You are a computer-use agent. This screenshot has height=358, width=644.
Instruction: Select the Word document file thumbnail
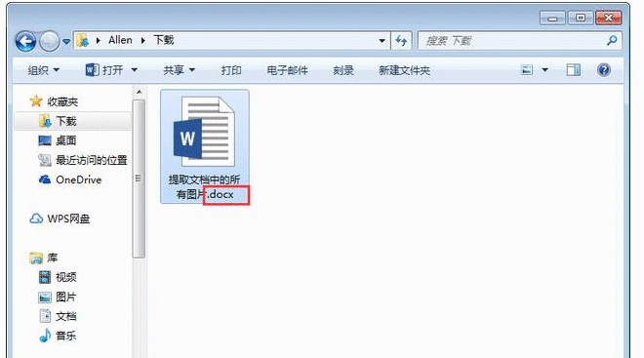[x=205, y=132]
